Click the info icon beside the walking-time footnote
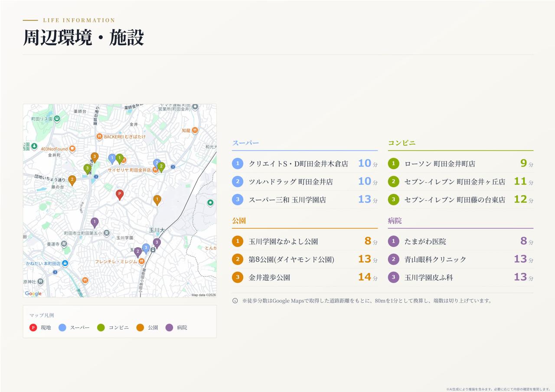The image size is (555, 392). click(235, 301)
